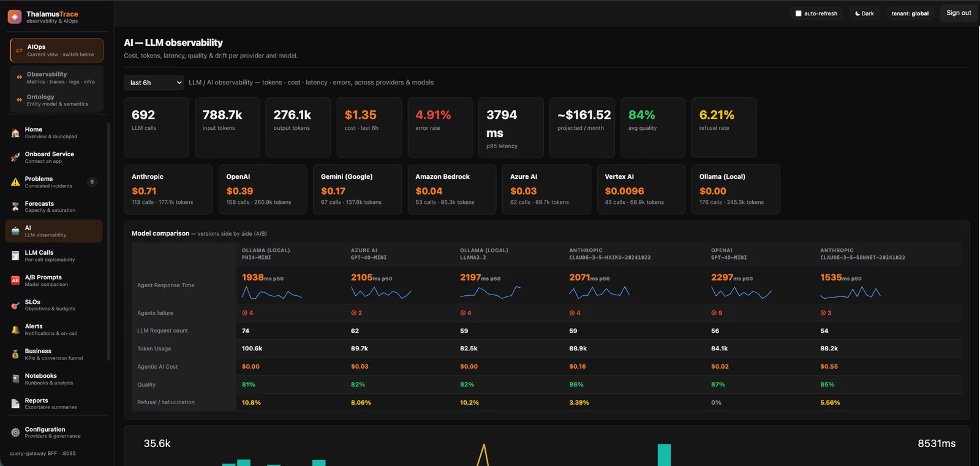Screen dimensions: 980x466
Task: Open the OpenAI provider card
Action: pyautogui.click(x=263, y=189)
